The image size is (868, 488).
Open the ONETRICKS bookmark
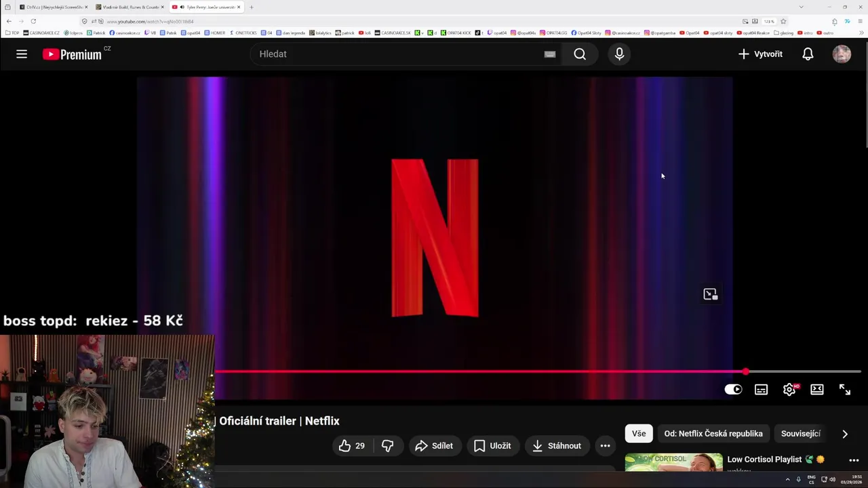pyautogui.click(x=243, y=33)
